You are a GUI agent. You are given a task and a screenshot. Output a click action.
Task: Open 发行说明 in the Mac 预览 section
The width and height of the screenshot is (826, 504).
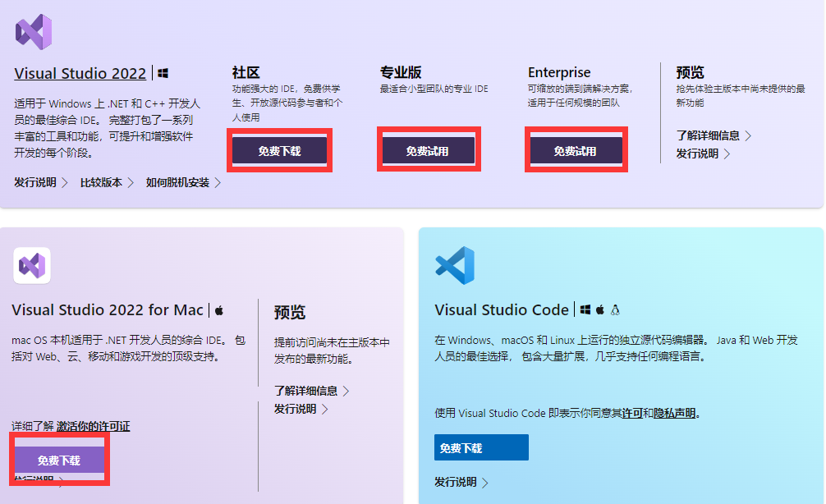point(301,409)
